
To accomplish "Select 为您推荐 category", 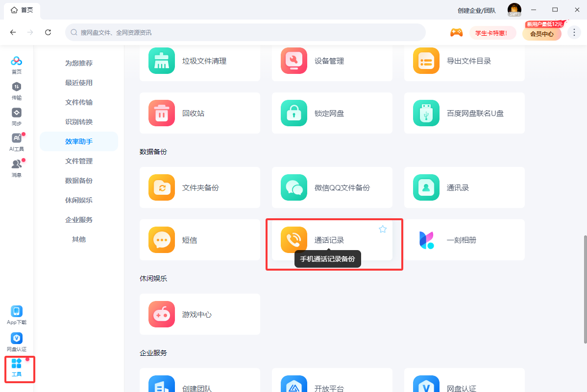I will pos(78,63).
